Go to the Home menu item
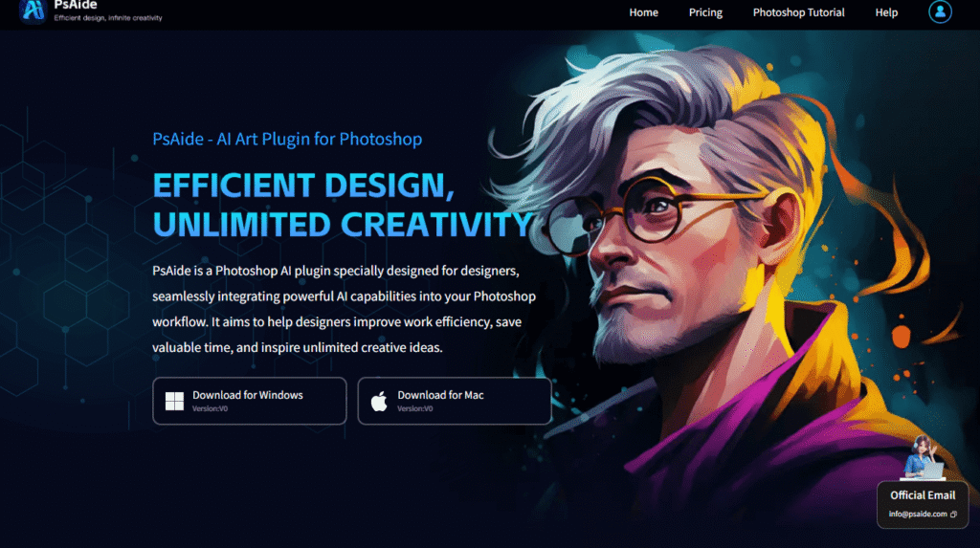The height and width of the screenshot is (548, 980). 643,12
